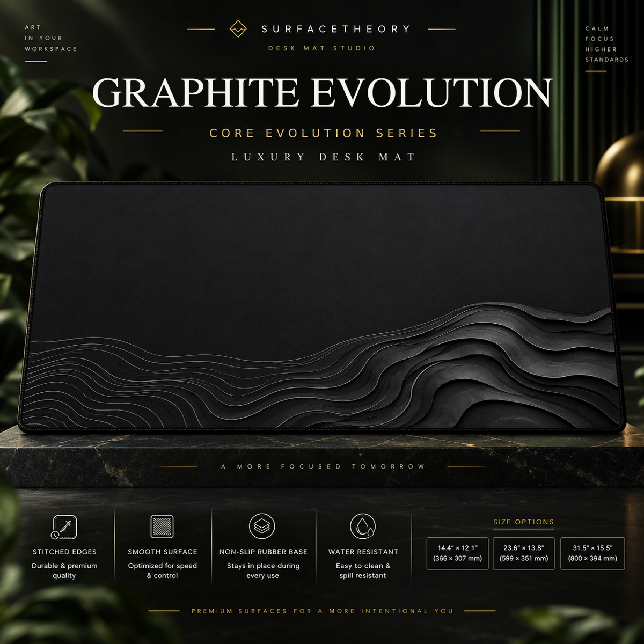Click the Water Resistant droplet icon
Screen dimensions: 644x644
point(363,526)
